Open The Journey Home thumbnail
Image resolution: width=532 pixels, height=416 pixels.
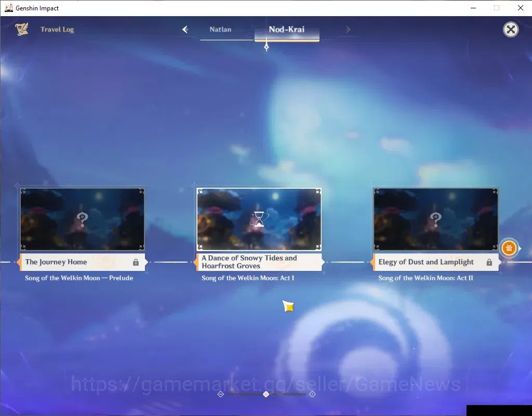[83, 219]
